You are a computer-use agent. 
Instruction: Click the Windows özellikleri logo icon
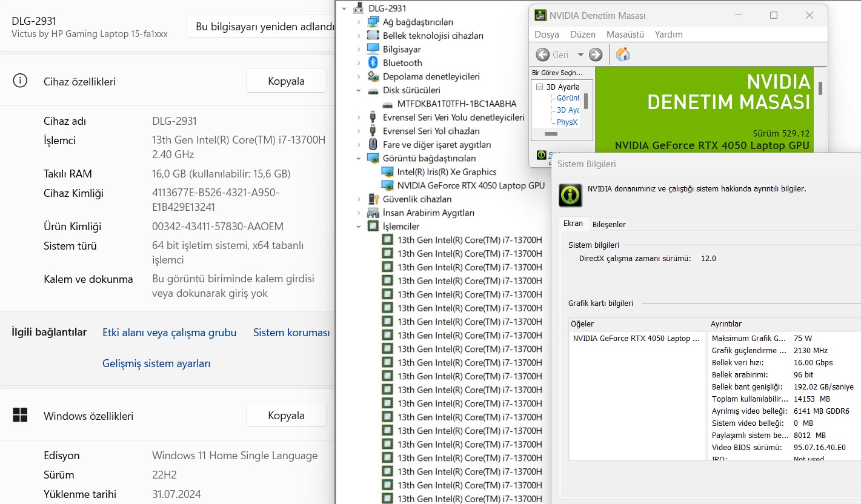point(20,415)
